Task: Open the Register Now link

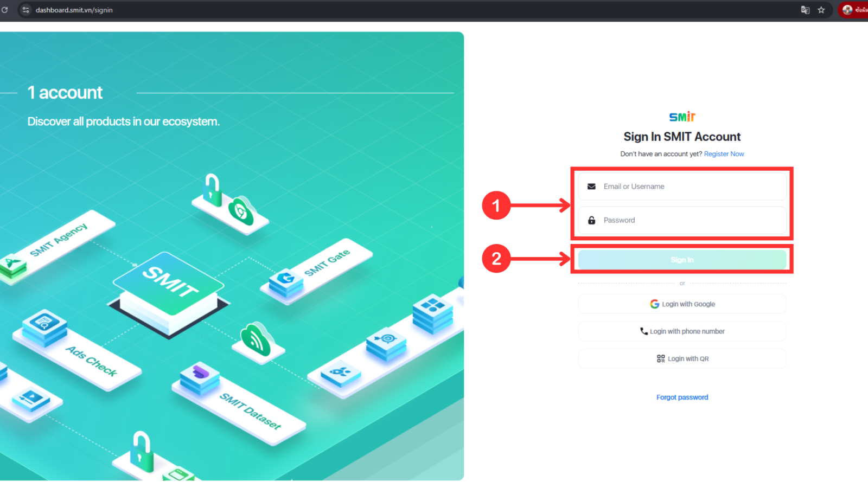Action: coord(724,154)
